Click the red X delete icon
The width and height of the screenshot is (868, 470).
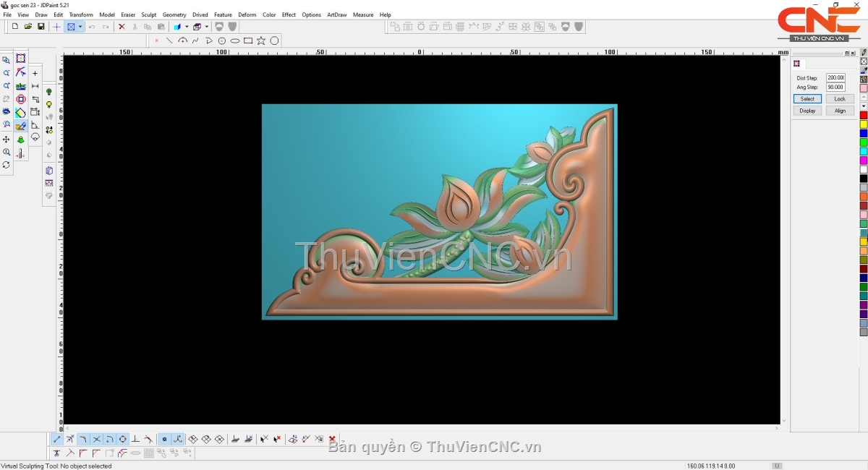tap(122, 27)
